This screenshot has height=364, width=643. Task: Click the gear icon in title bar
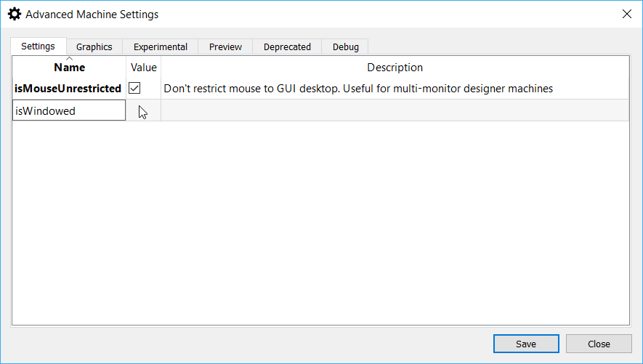coord(15,14)
